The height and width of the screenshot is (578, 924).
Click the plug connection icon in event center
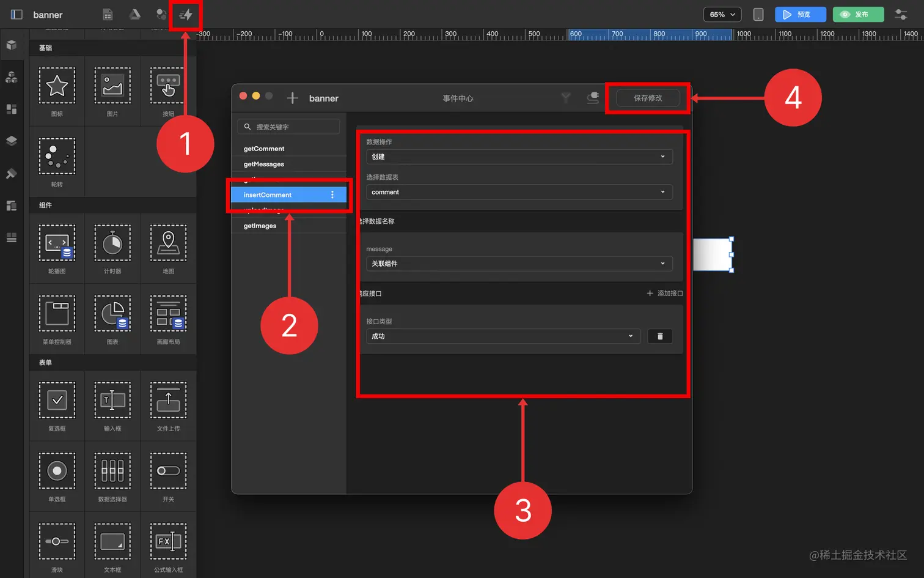[x=593, y=98]
